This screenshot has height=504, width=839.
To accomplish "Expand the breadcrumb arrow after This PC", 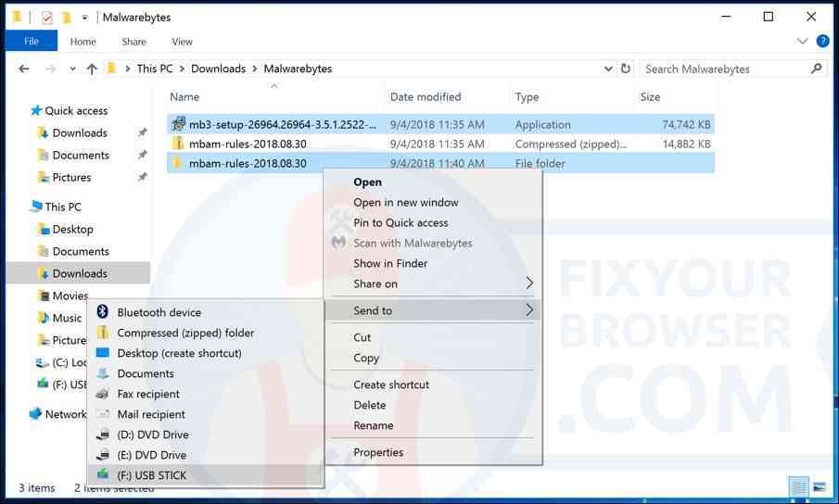I will (182, 69).
